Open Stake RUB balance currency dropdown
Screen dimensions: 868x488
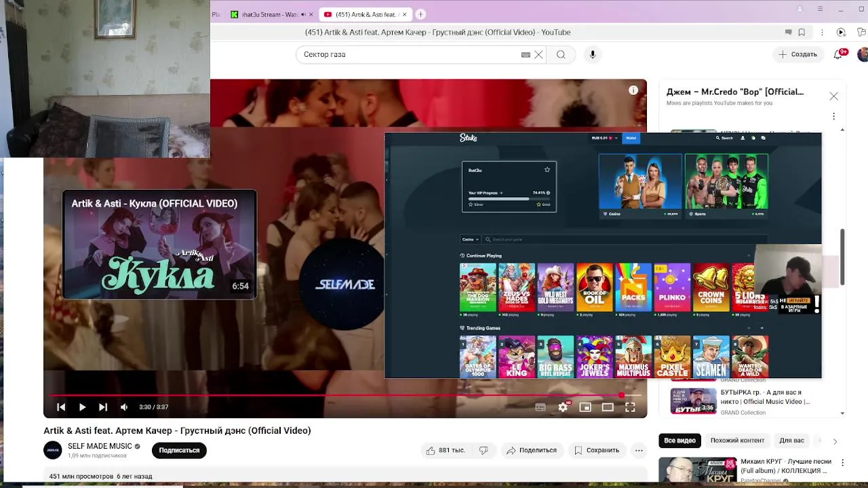tap(605, 138)
